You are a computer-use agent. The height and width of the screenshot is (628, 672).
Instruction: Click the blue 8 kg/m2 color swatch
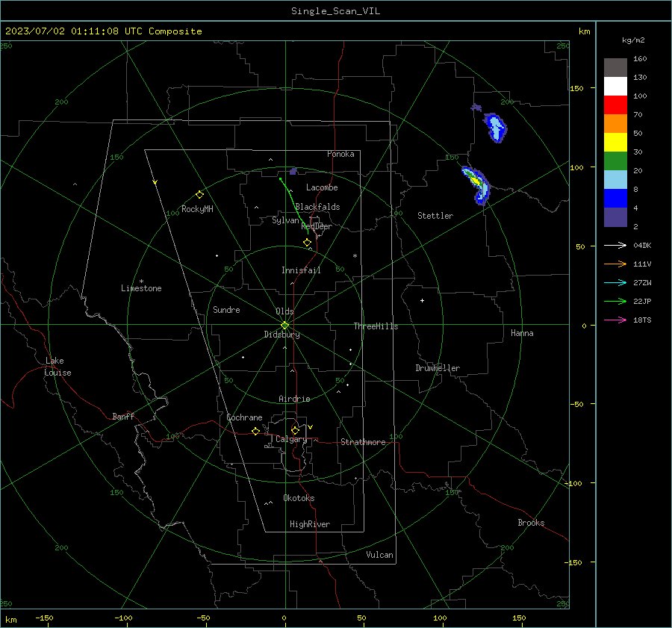point(615,199)
